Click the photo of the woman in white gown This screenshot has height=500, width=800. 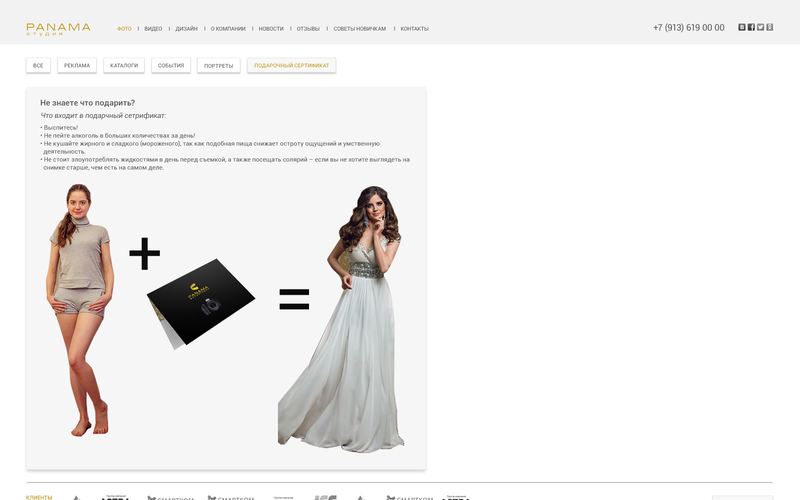coord(341,318)
